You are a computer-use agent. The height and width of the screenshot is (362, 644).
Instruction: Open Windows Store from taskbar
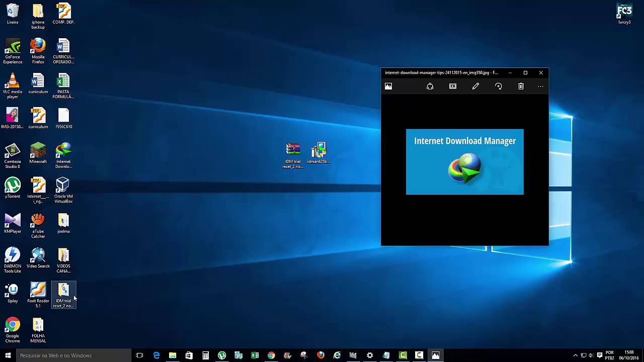point(189,355)
